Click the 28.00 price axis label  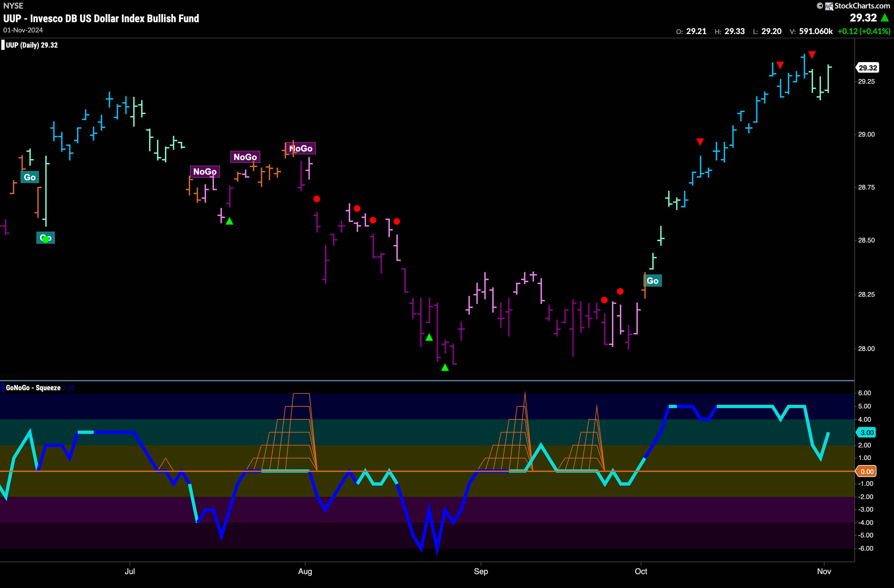(866, 349)
